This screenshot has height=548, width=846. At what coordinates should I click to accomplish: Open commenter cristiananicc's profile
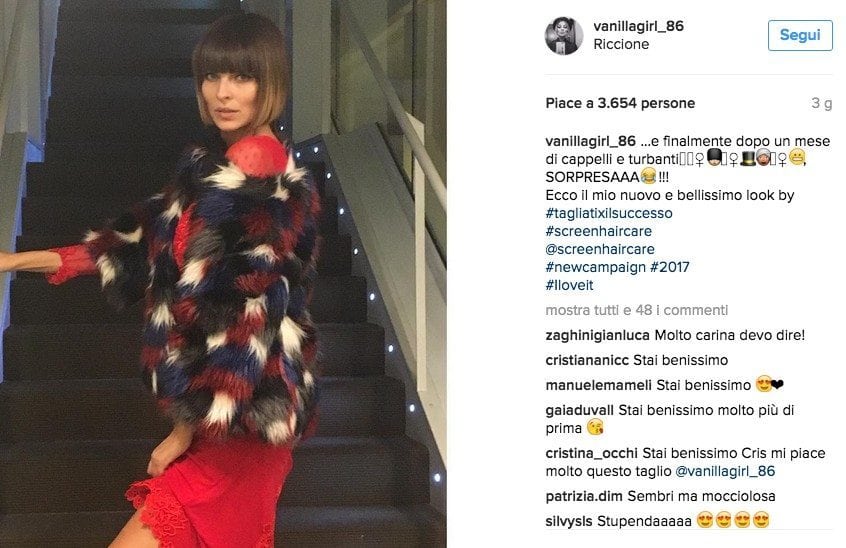587,360
